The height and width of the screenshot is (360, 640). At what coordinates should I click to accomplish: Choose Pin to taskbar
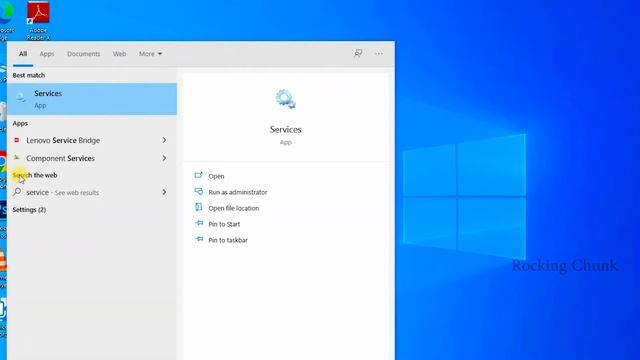point(228,240)
